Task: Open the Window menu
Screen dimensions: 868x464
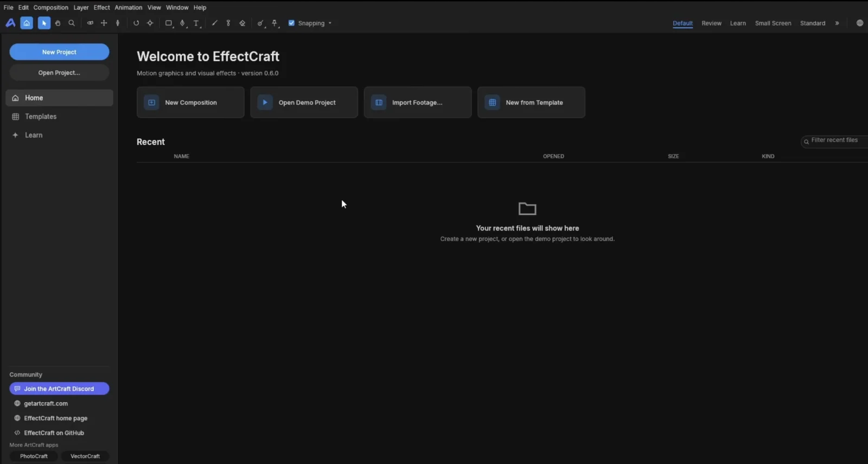Action: (x=177, y=8)
